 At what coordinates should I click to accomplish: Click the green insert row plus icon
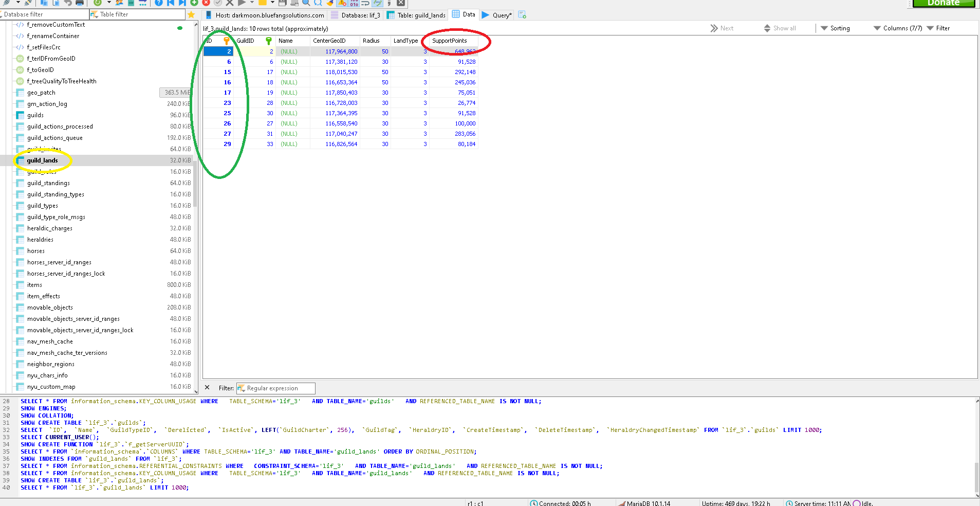194,3
